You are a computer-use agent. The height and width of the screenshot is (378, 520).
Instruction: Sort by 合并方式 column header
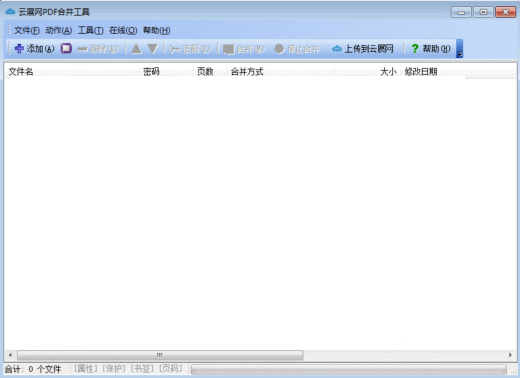[x=281, y=71]
